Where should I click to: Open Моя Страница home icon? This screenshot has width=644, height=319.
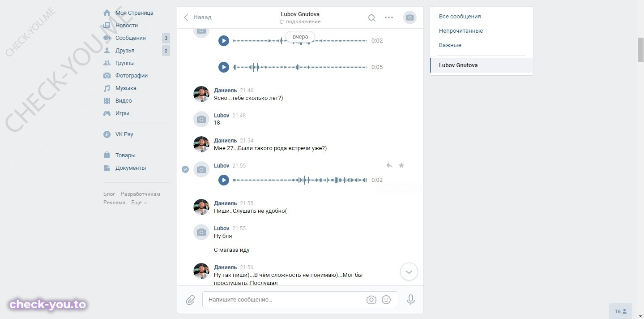click(107, 13)
